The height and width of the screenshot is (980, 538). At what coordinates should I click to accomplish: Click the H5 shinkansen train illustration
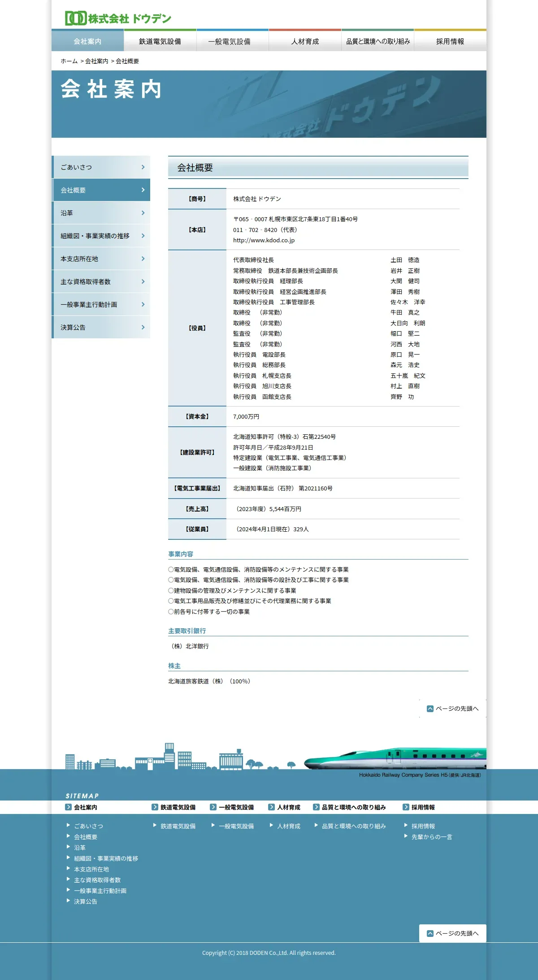tap(395, 759)
